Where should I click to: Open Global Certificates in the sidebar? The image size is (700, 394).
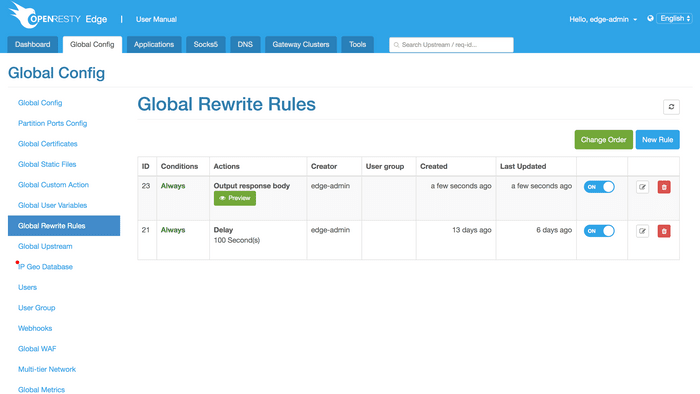coord(48,144)
